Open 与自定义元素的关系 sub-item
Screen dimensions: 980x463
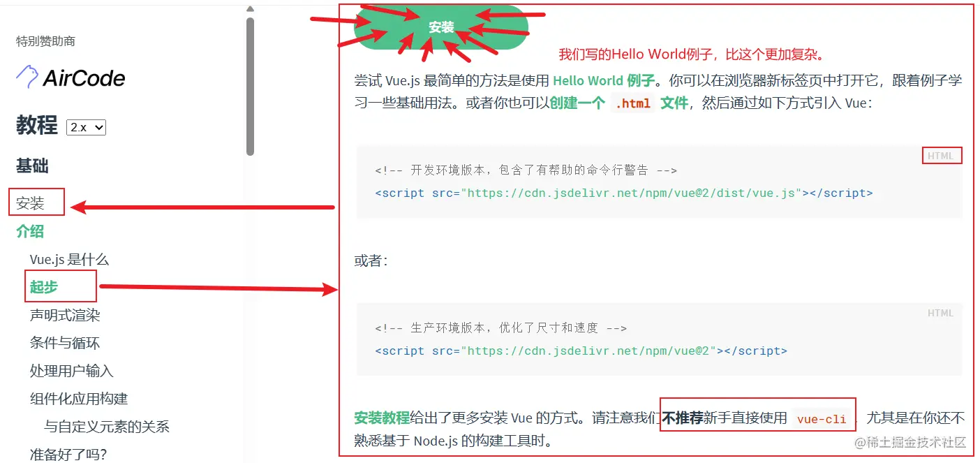point(107,427)
